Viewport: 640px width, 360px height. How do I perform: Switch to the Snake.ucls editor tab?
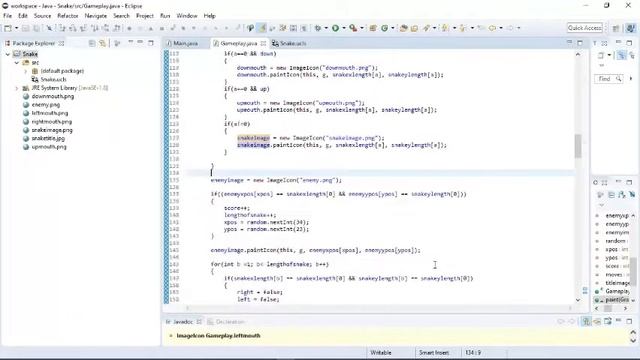coord(289,43)
